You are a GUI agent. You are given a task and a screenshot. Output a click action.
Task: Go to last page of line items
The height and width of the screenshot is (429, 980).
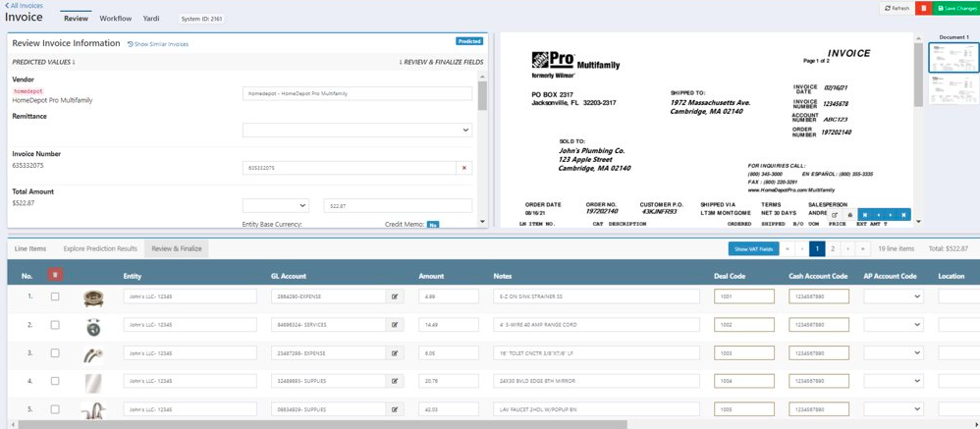[x=862, y=248]
